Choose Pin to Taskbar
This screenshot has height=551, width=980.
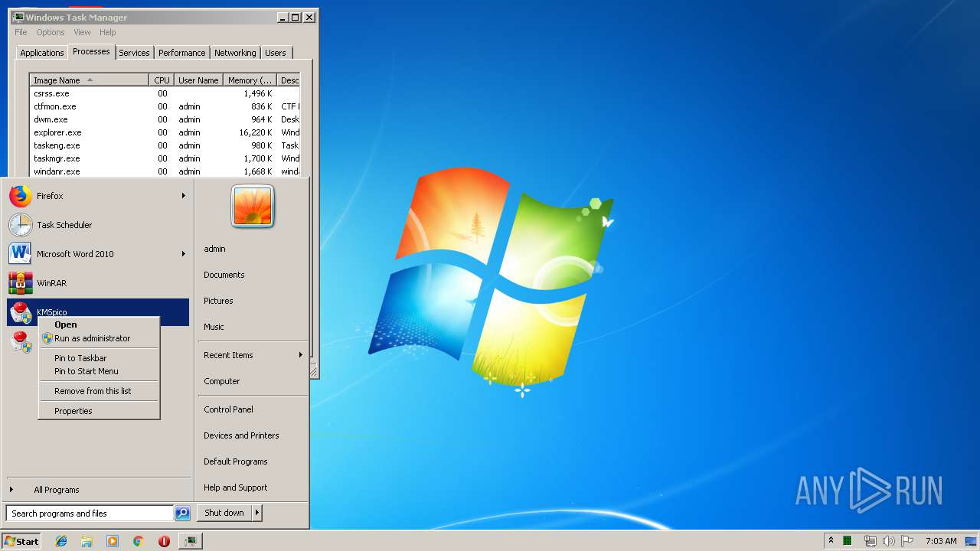coord(99,358)
